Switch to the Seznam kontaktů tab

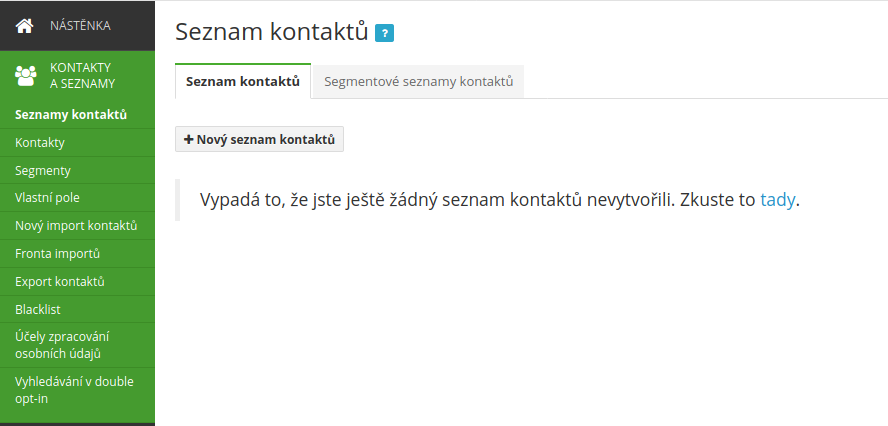click(x=243, y=82)
